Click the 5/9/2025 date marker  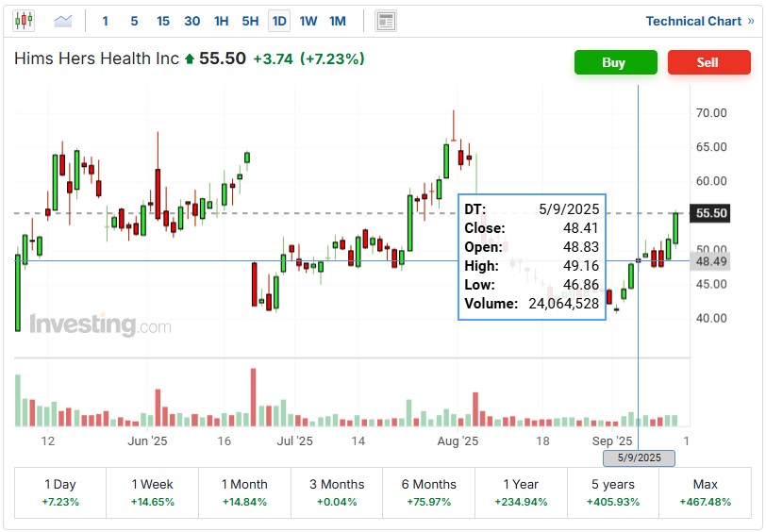(x=639, y=457)
